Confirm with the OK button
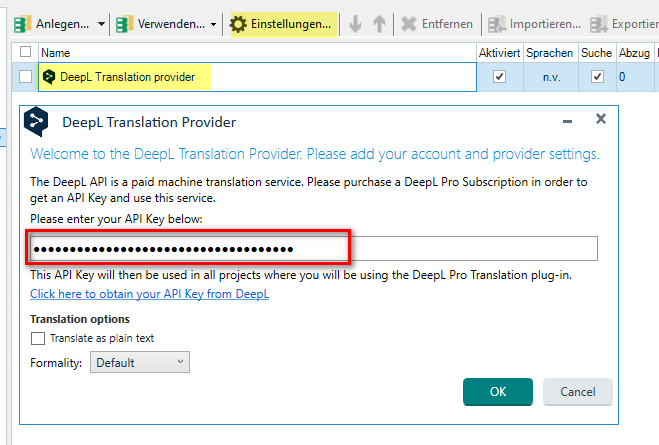 [x=498, y=392]
